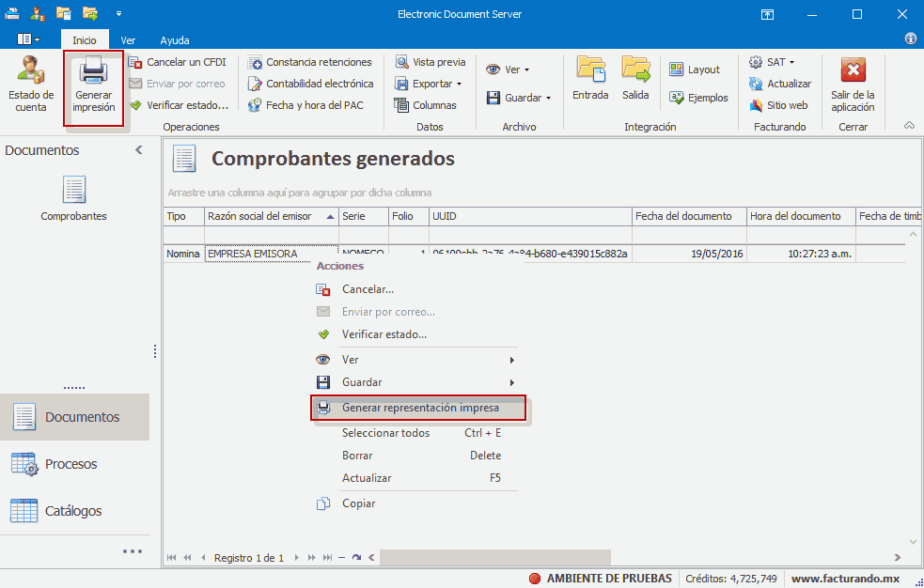Sort by Fecha del documento column header

(683, 216)
